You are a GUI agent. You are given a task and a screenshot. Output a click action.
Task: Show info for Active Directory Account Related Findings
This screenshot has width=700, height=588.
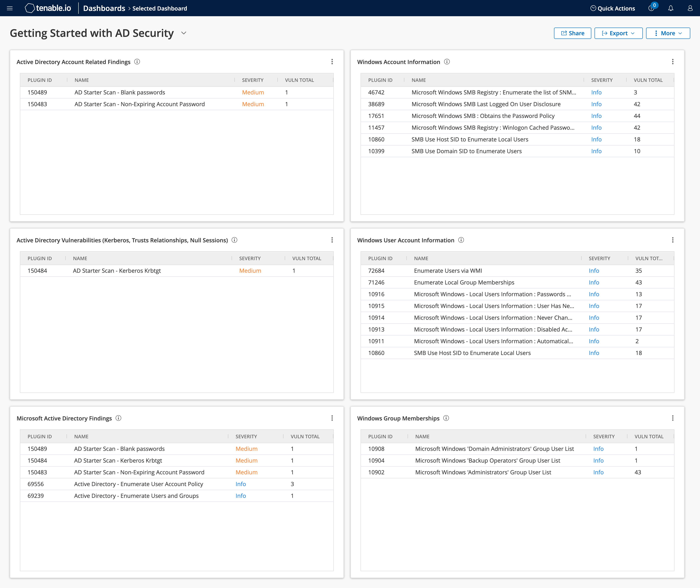pos(137,62)
